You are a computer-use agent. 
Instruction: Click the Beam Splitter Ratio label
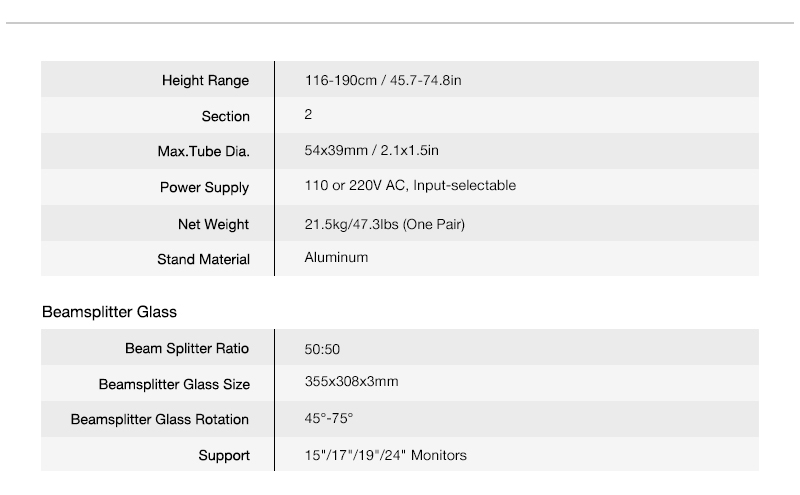click(187, 349)
